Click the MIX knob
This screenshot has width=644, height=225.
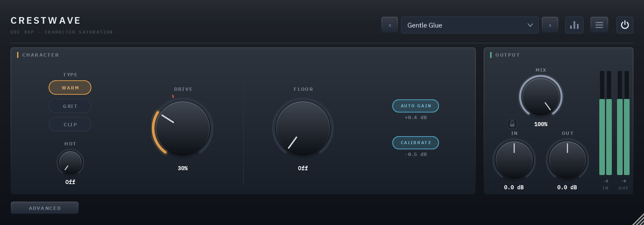541,97
